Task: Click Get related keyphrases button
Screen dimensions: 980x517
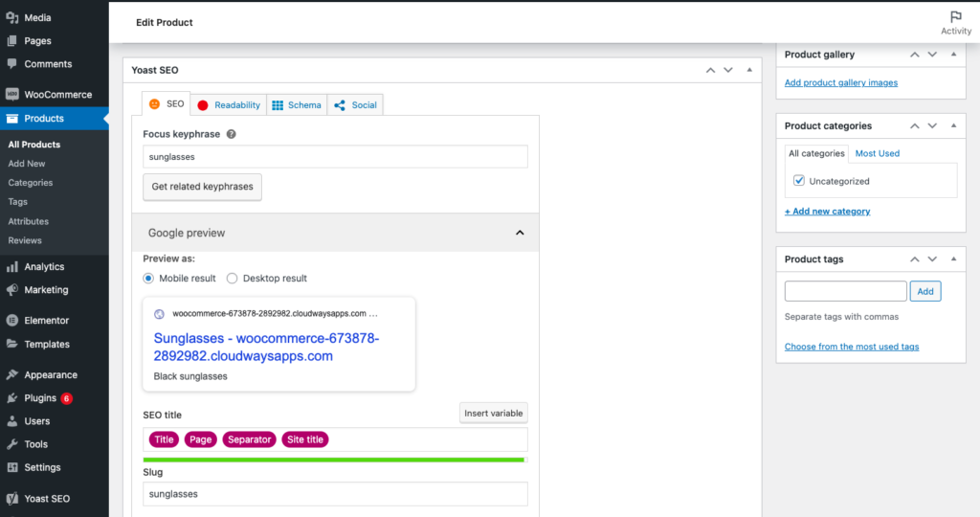Action: pos(203,187)
